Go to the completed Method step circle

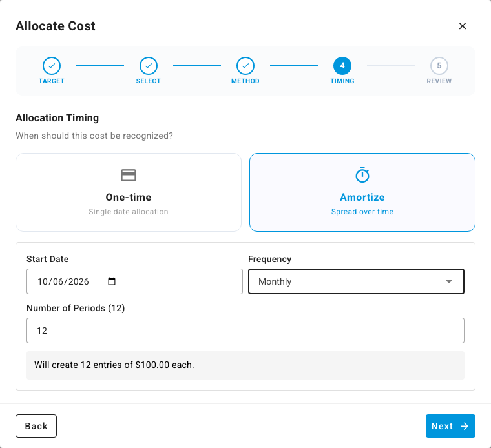[x=245, y=66]
